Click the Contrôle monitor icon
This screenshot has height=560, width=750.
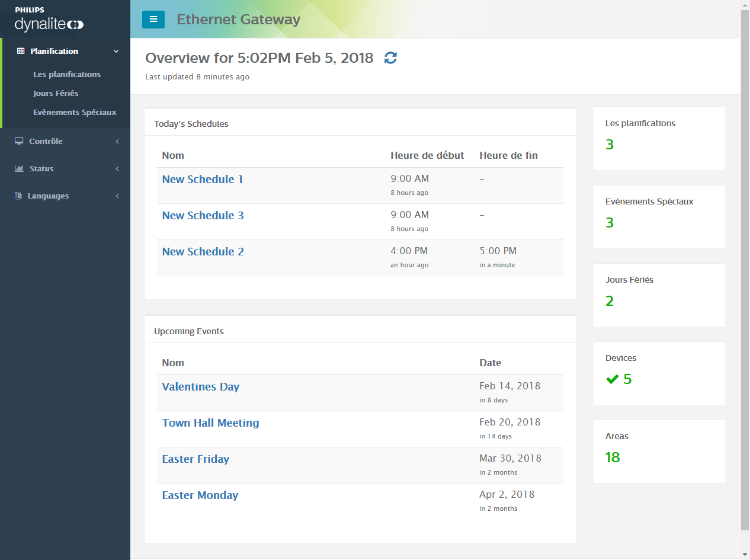pyautogui.click(x=19, y=141)
